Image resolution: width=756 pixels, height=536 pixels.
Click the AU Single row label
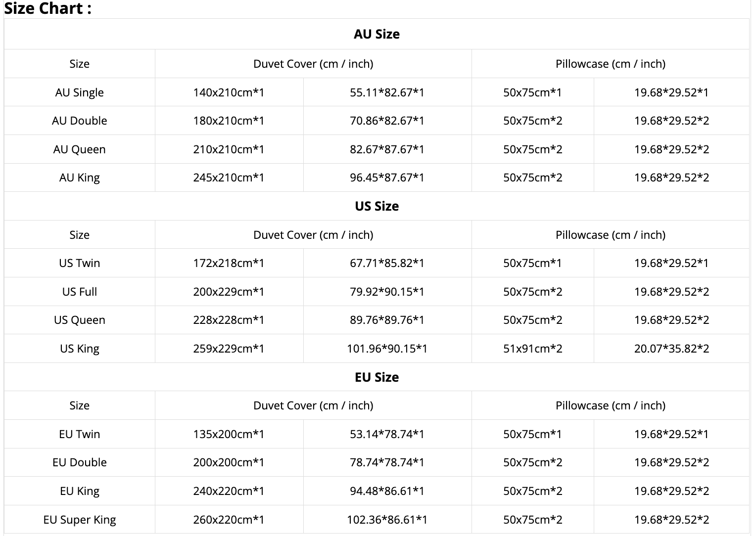tap(79, 92)
